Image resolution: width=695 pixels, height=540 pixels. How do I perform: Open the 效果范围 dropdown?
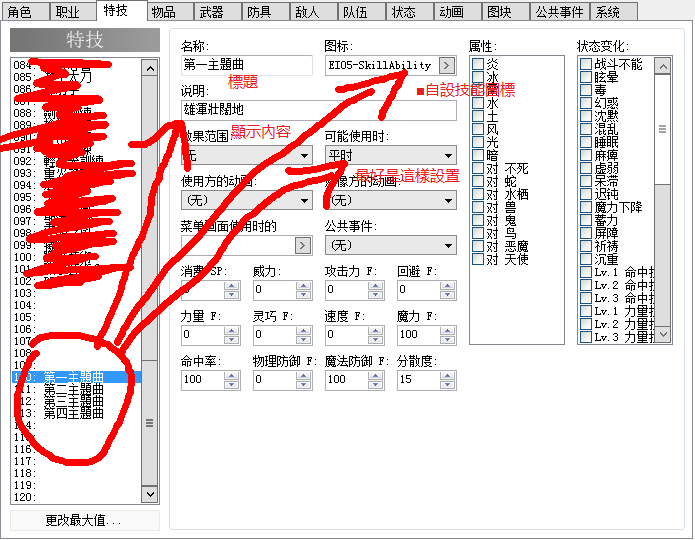pyautogui.click(x=247, y=156)
